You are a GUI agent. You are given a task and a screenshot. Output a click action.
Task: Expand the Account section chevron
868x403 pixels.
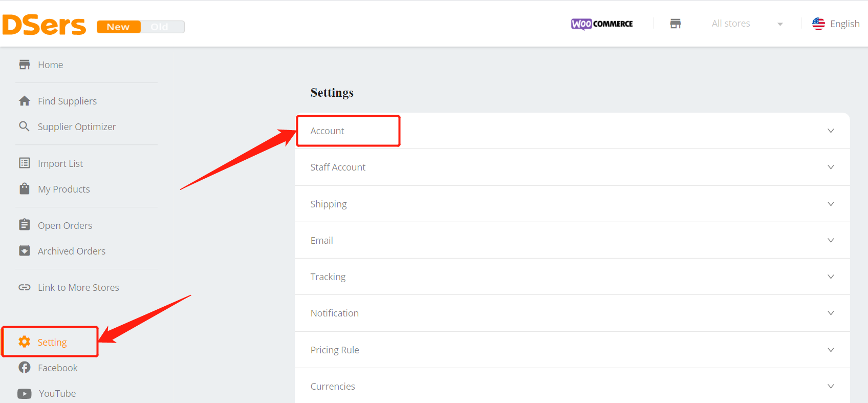831,131
